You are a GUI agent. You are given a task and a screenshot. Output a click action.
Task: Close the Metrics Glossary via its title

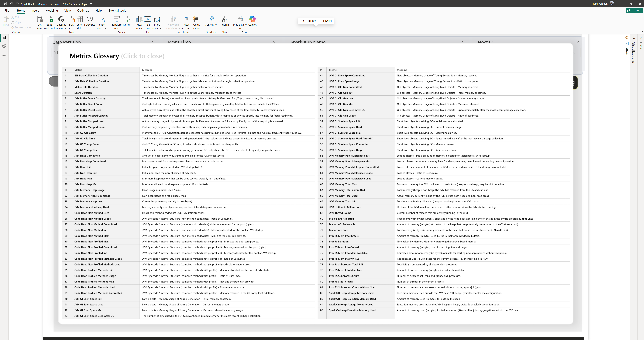pos(117,56)
